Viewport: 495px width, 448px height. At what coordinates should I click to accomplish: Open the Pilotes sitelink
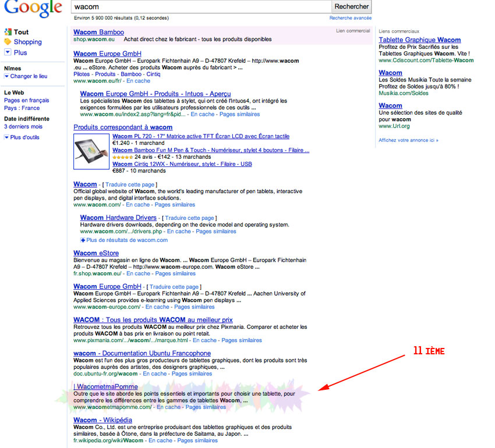coord(82,74)
